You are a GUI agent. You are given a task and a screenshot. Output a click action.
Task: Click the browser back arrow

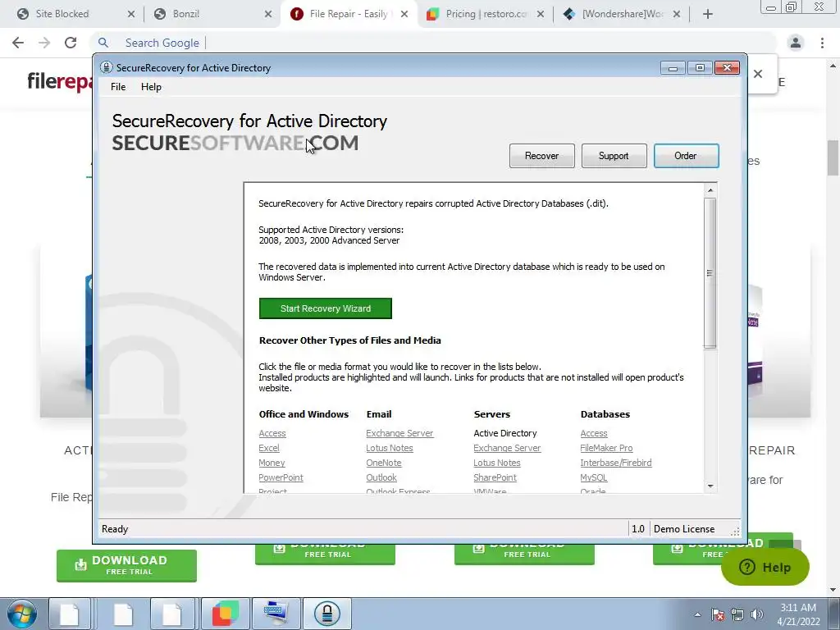tap(18, 43)
